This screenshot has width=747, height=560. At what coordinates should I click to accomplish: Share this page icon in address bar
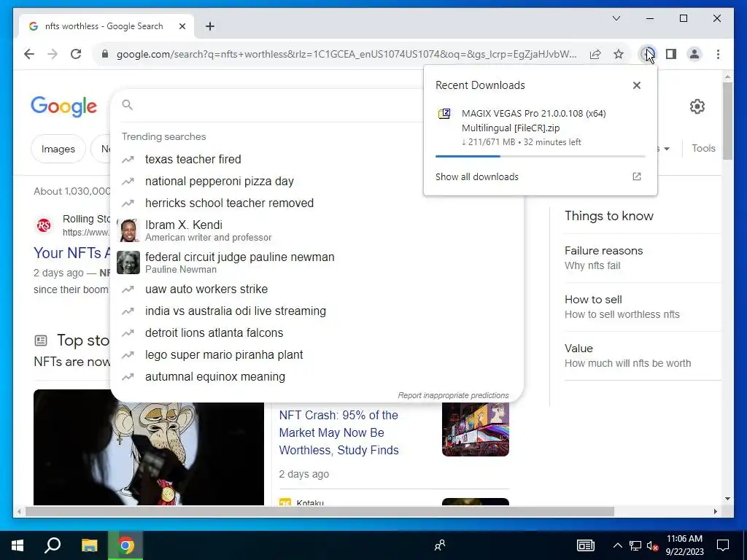point(595,54)
